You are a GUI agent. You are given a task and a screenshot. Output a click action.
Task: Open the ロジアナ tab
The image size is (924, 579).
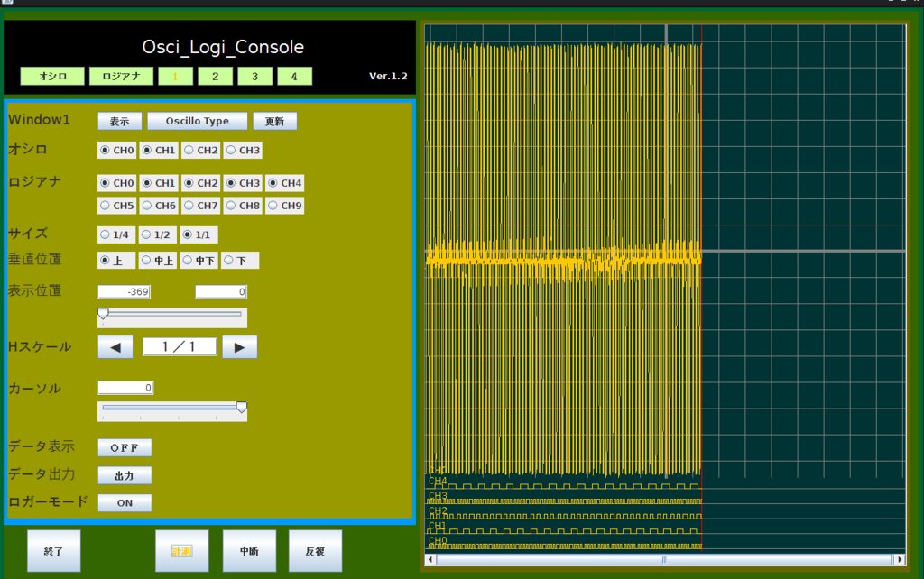click(122, 76)
